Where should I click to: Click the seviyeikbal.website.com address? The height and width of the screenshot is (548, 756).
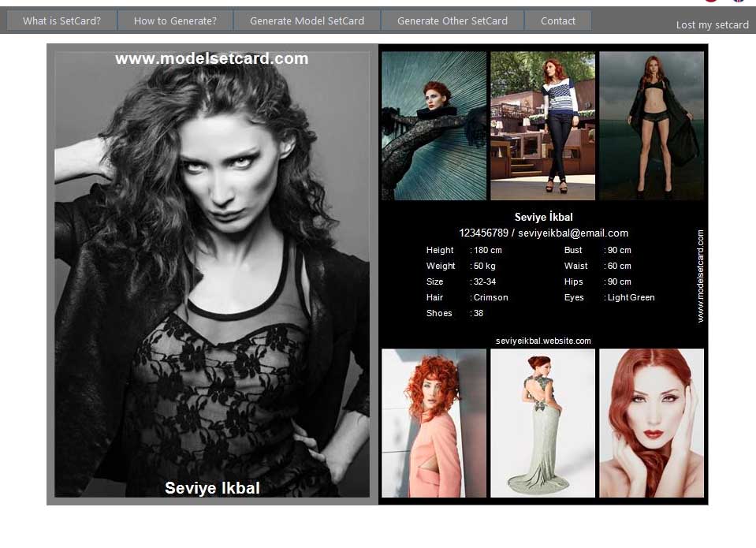[543, 341]
